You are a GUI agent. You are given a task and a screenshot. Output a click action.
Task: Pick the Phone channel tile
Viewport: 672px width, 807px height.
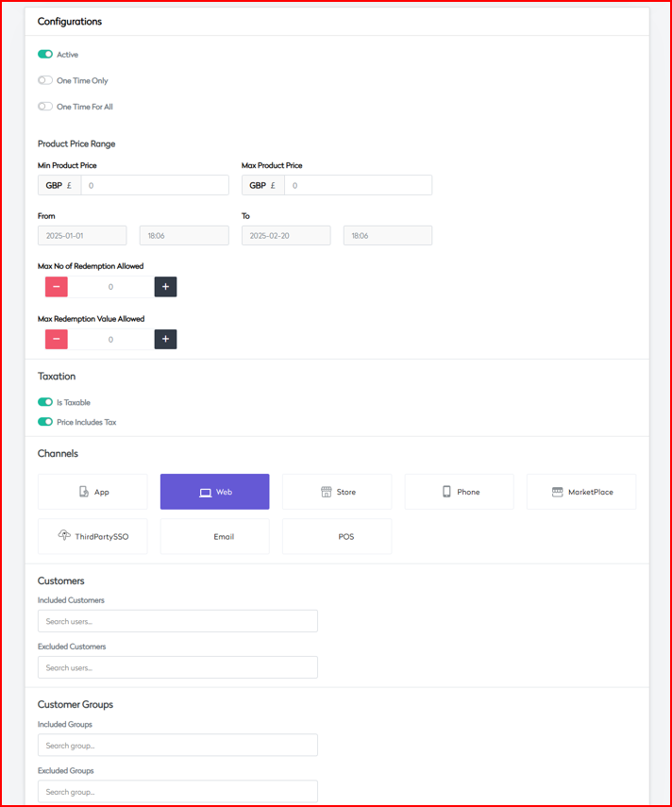(x=459, y=492)
